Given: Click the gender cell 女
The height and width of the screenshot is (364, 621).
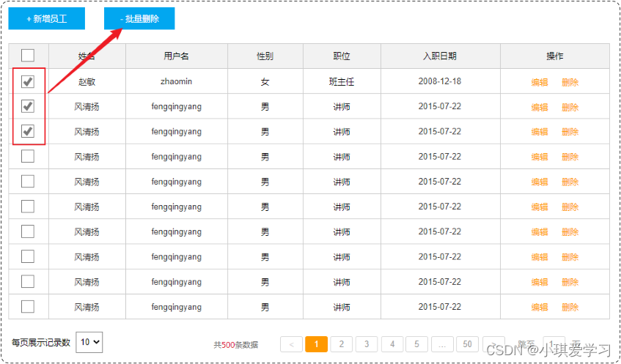Looking at the screenshot, I should coord(265,82).
